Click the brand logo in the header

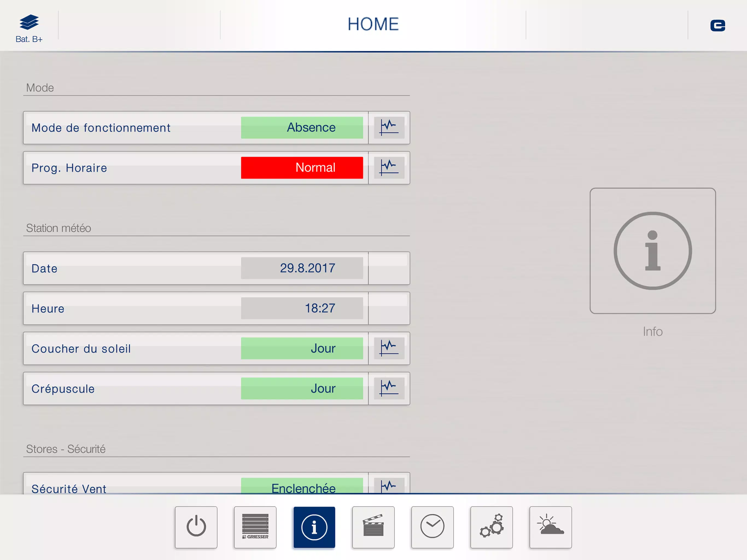click(718, 25)
